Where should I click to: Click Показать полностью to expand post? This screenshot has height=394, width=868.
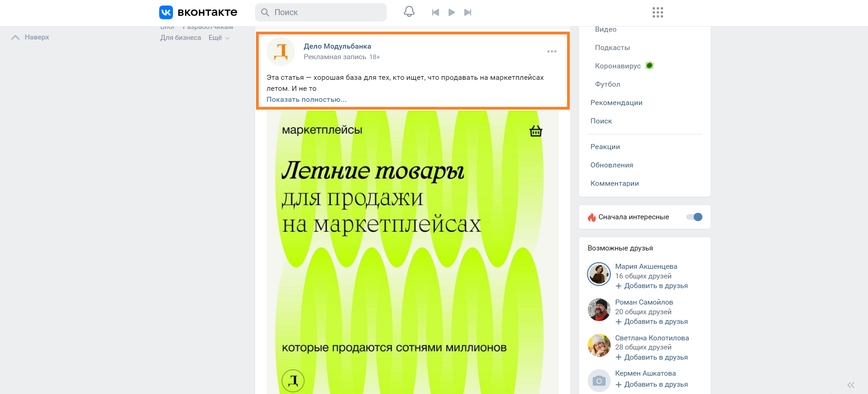pos(306,100)
